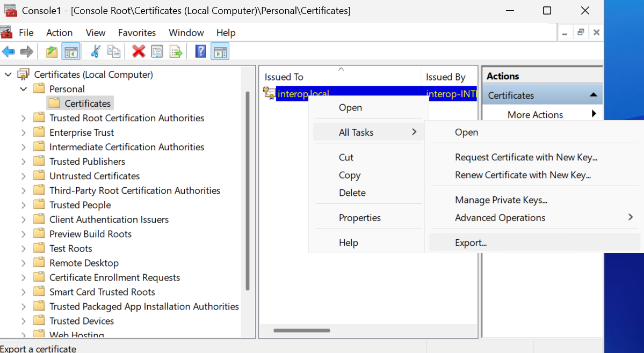Open the Favorites menu
Screen dimensions: 644x353
(x=137, y=32)
